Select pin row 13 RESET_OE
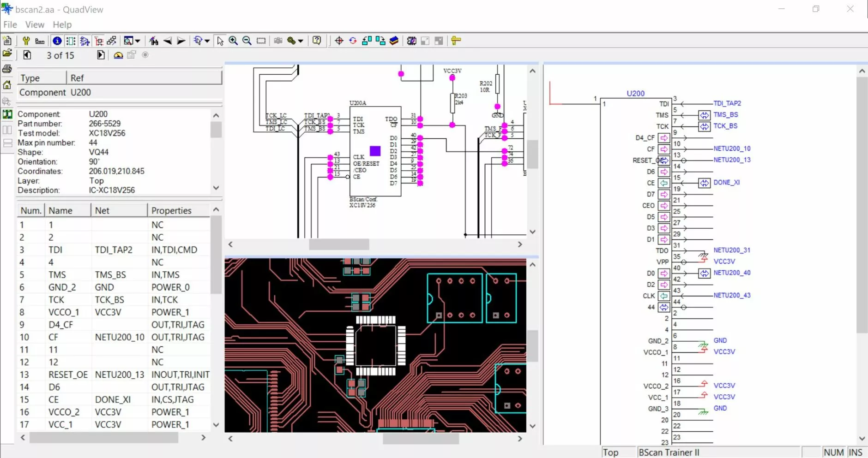Screen dimensions: 868x458 pyautogui.click(x=114, y=375)
